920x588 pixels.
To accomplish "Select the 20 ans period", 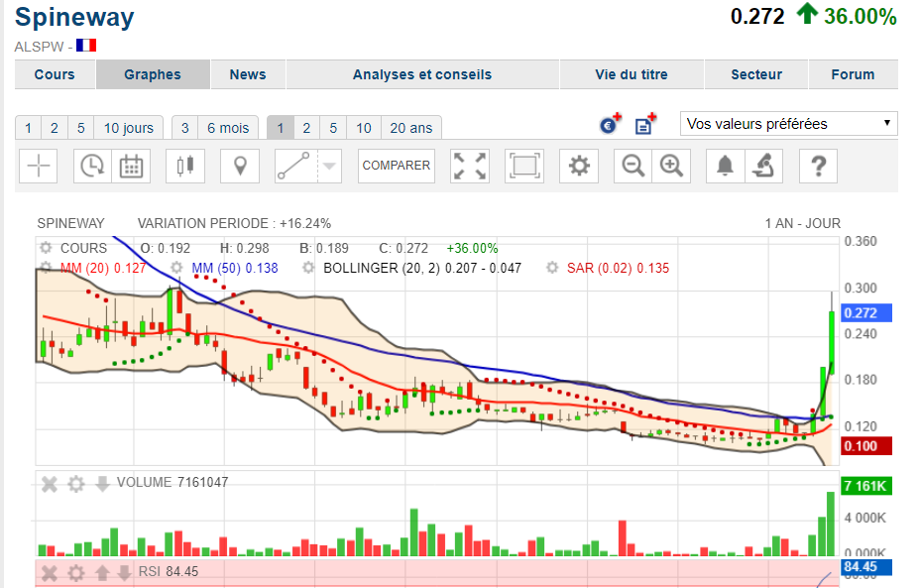I will click(x=411, y=128).
